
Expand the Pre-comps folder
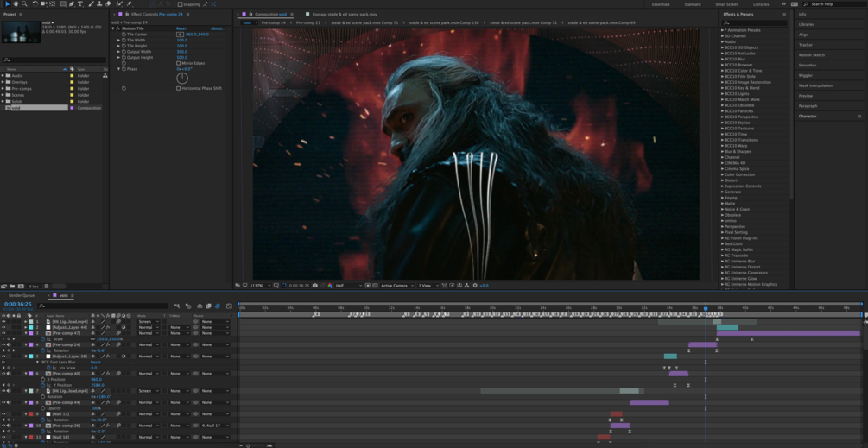tap(3, 89)
